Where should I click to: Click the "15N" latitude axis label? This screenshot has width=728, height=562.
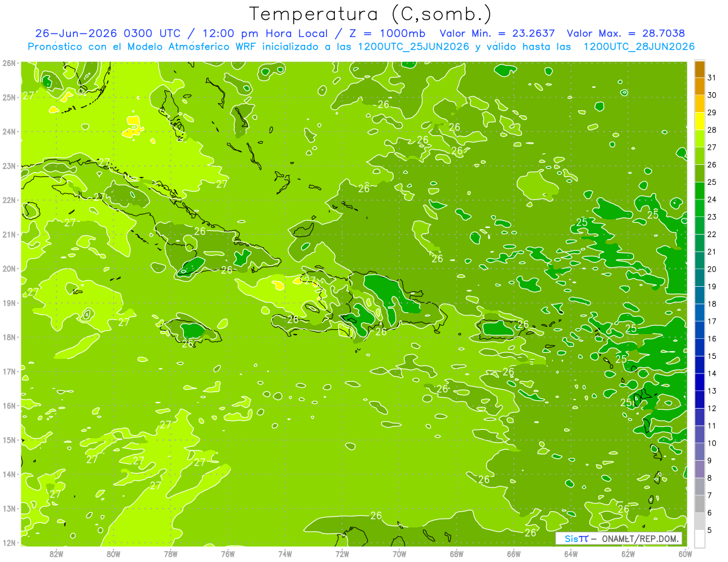point(9,440)
